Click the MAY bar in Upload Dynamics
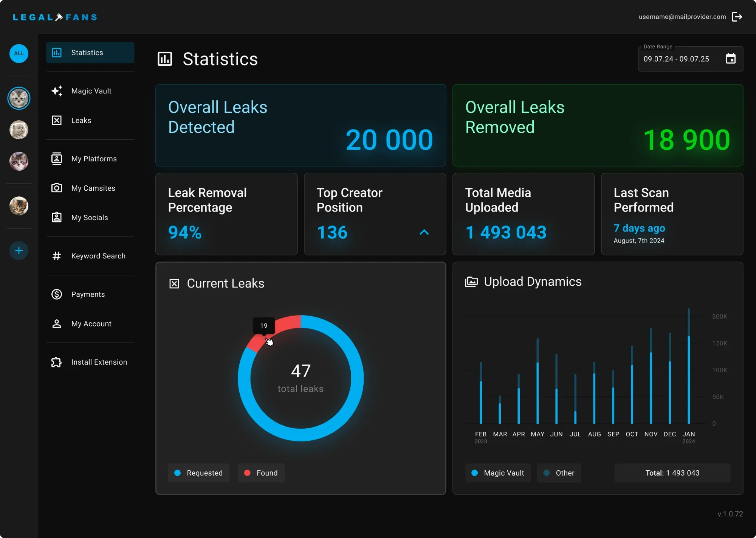Viewport: 756px width, 538px height. (538, 381)
